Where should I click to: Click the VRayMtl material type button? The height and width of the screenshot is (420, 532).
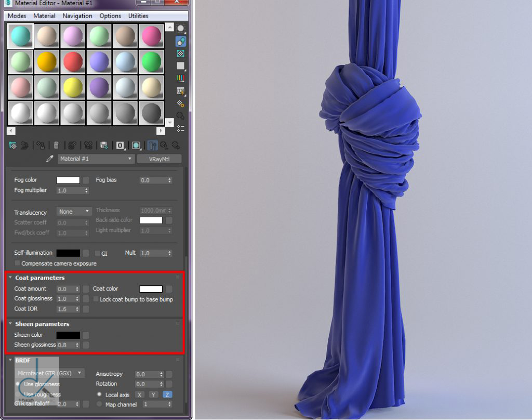159,159
